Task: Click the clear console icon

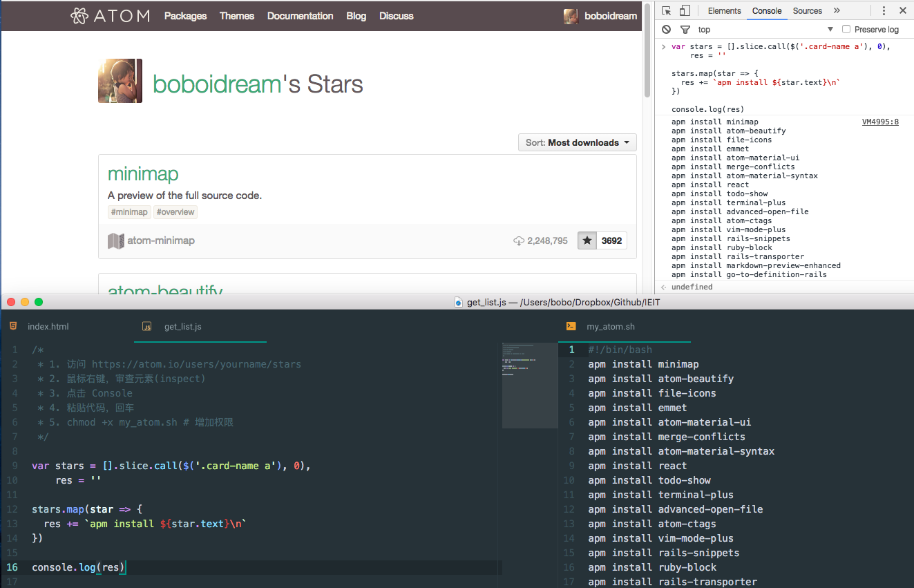Action: (x=666, y=30)
